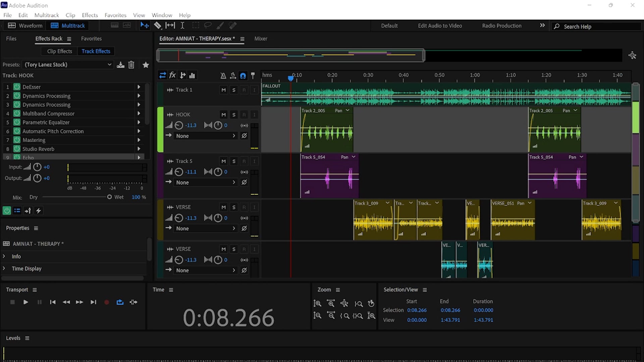Viewport: 644px width, 362px height.
Task: Expand the Info section in Properties
Action: click(x=4, y=256)
